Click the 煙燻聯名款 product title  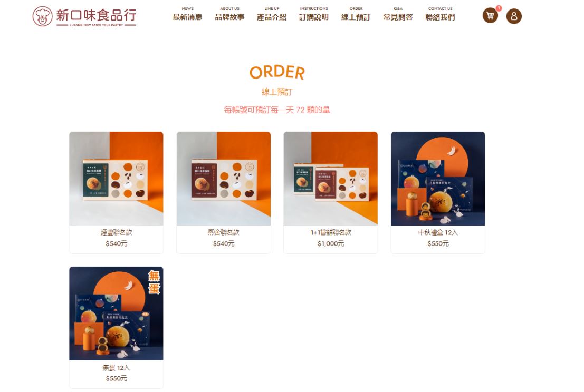coord(116,232)
